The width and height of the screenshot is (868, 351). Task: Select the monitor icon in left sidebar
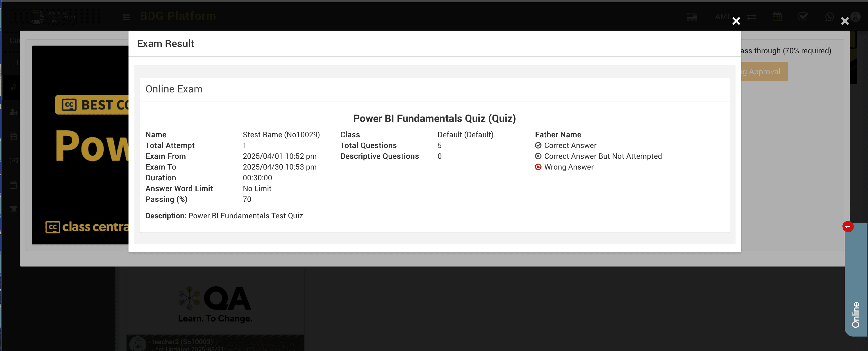[x=14, y=63]
